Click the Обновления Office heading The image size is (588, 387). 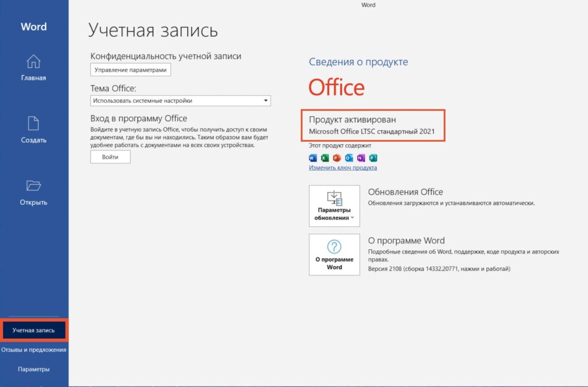click(x=405, y=192)
